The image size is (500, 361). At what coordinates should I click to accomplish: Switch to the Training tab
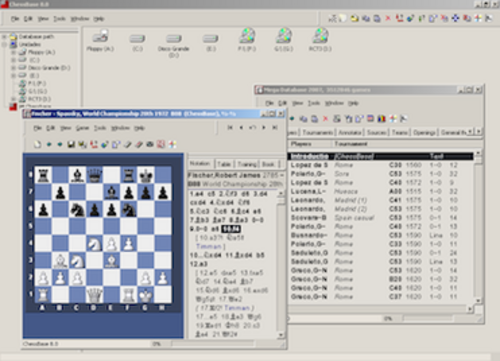(247, 164)
